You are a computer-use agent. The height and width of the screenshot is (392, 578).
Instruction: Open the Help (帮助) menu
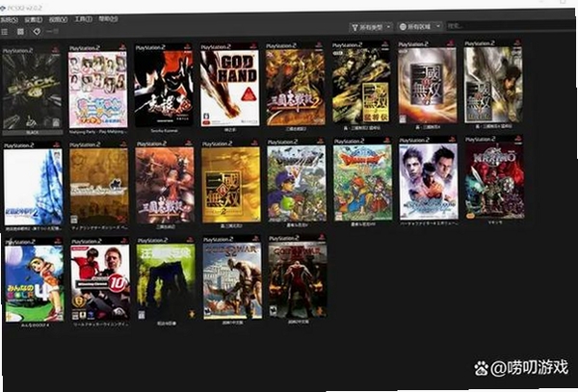point(108,18)
